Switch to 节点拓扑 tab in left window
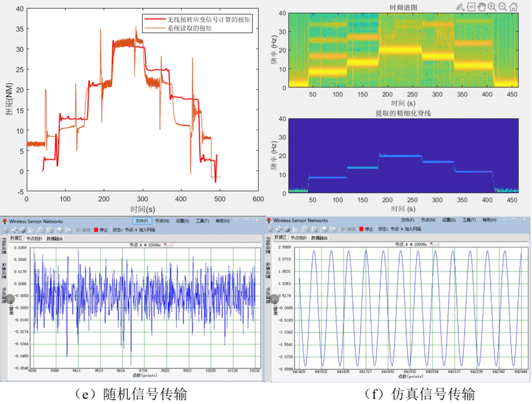This screenshot has width=532, height=404. pos(34,239)
